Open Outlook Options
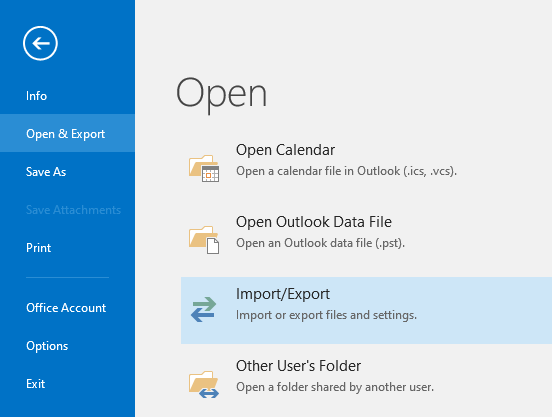Image resolution: width=552 pixels, height=417 pixels. 47,346
